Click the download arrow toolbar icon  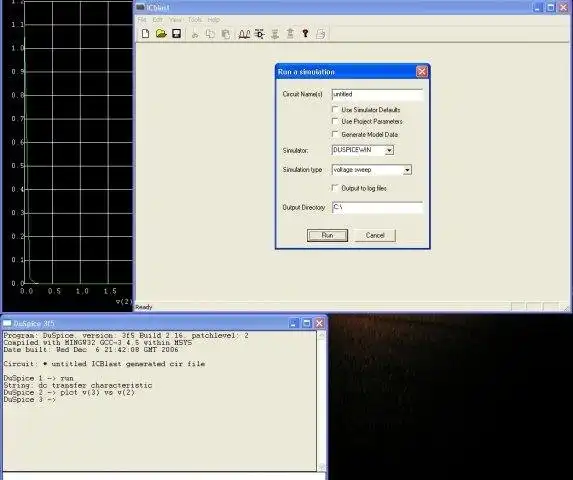point(275,34)
